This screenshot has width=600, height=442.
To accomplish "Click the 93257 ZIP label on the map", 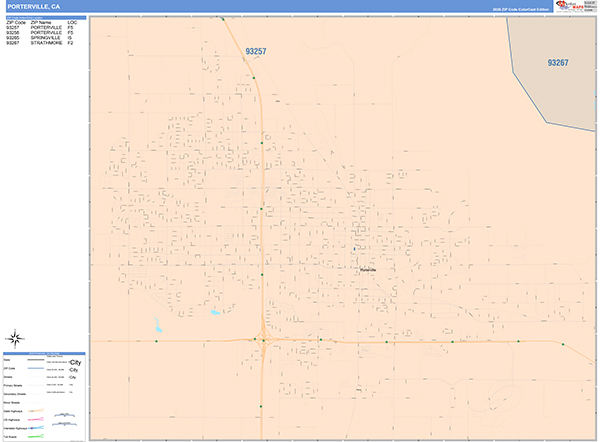I will tap(256, 51).
